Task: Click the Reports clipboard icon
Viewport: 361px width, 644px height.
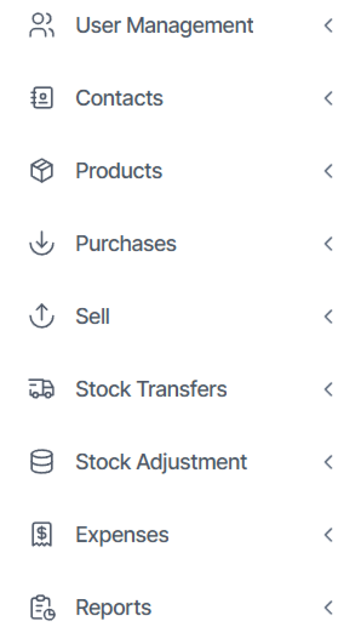Action: [42, 608]
